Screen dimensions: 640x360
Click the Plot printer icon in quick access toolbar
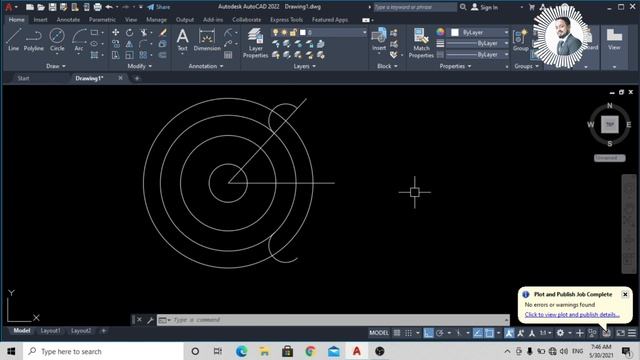pyautogui.click(x=98, y=7)
